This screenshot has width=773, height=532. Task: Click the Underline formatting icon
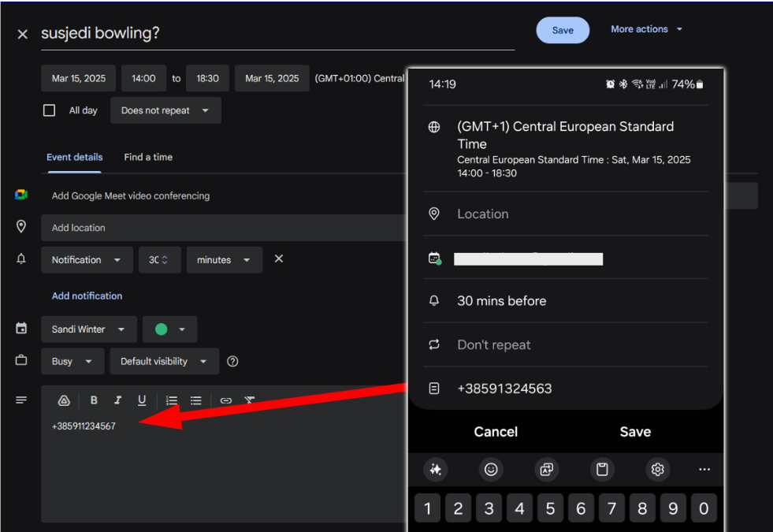point(142,400)
